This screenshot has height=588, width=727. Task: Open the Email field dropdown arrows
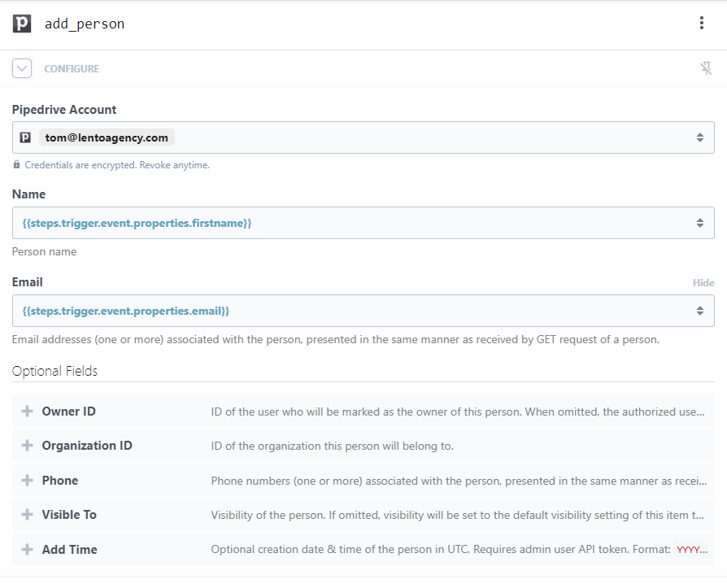click(699, 311)
